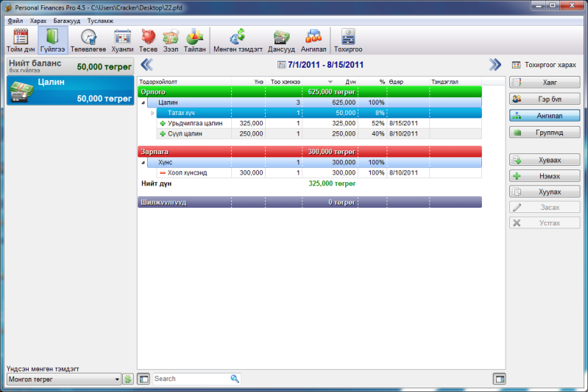Open the Файл menu

coord(15,21)
